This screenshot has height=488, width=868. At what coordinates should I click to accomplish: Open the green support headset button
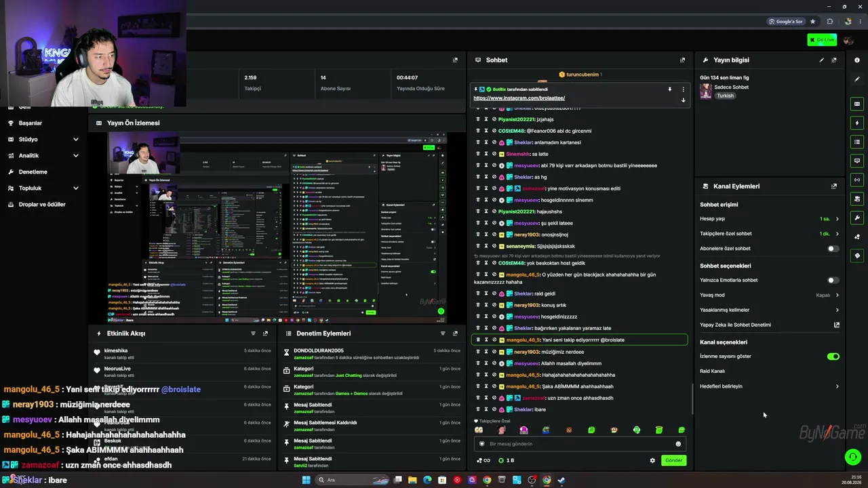coord(853,457)
